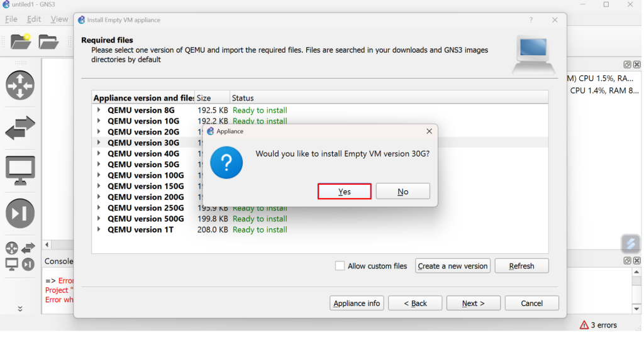The height and width of the screenshot is (362, 644).
Task: Click the open project folder icon
Action: (x=48, y=42)
